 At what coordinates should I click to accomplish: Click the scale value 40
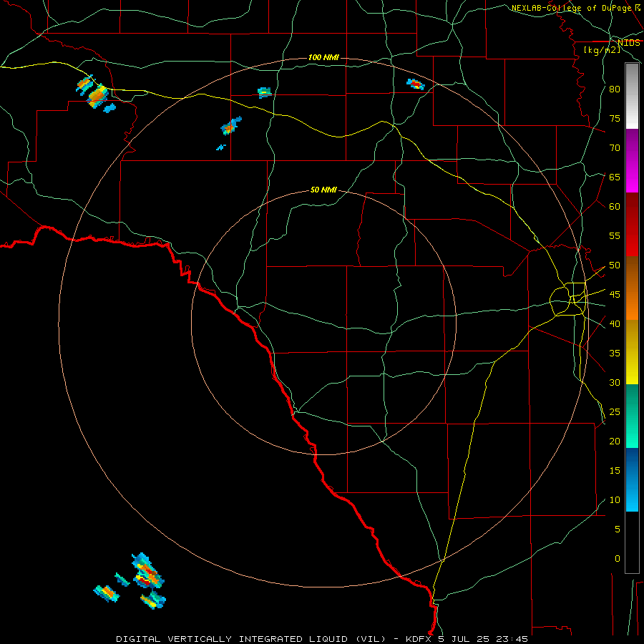point(615,323)
